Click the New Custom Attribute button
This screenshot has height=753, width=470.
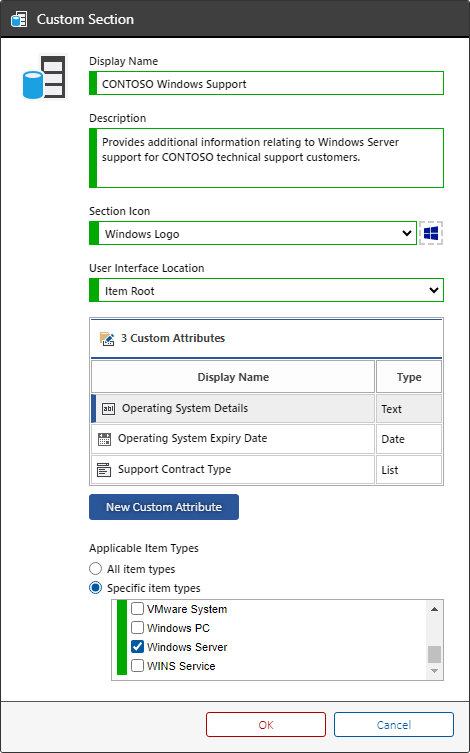(x=164, y=507)
